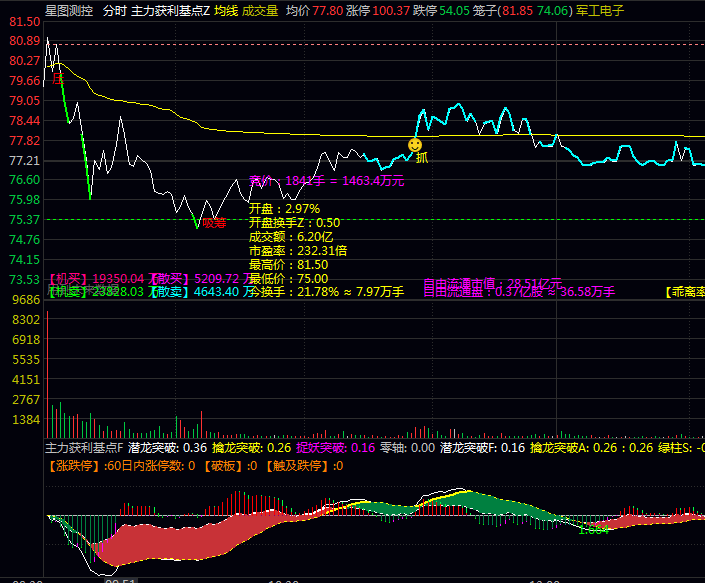Open the 主力获利基点Z indicator
Screen dimensions: 705x583
[170, 10]
